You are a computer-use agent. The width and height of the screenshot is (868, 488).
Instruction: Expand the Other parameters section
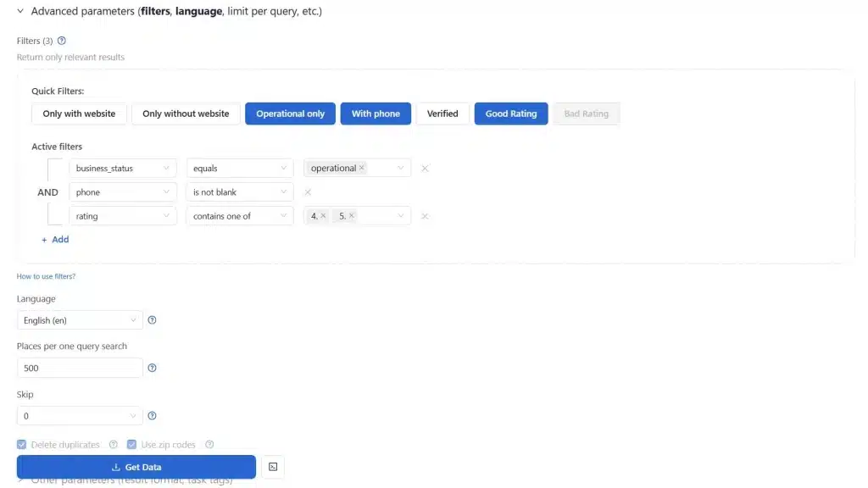pos(127,480)
